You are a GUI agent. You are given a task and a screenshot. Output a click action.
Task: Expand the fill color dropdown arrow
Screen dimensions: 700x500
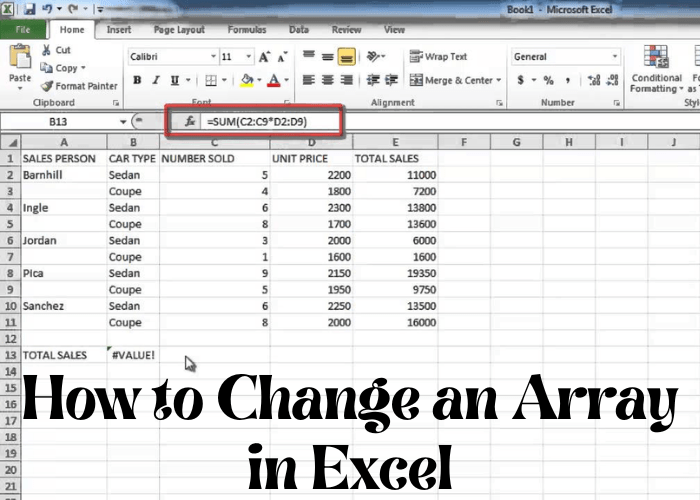coord(259,80)
